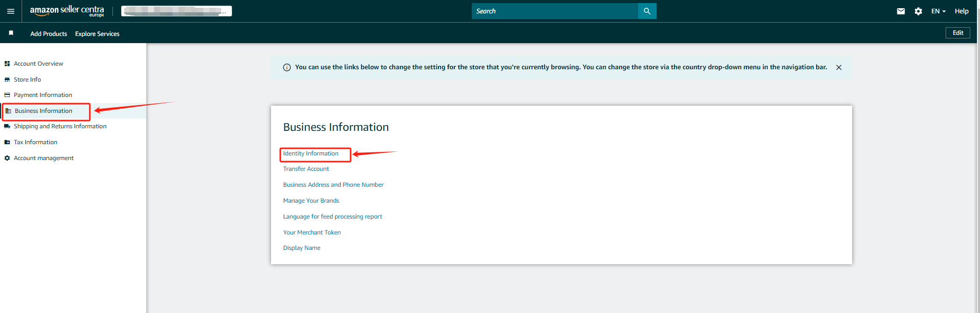
Task: Click the search magnifier button
Action: pyautogui.click(x=647, y=11)
